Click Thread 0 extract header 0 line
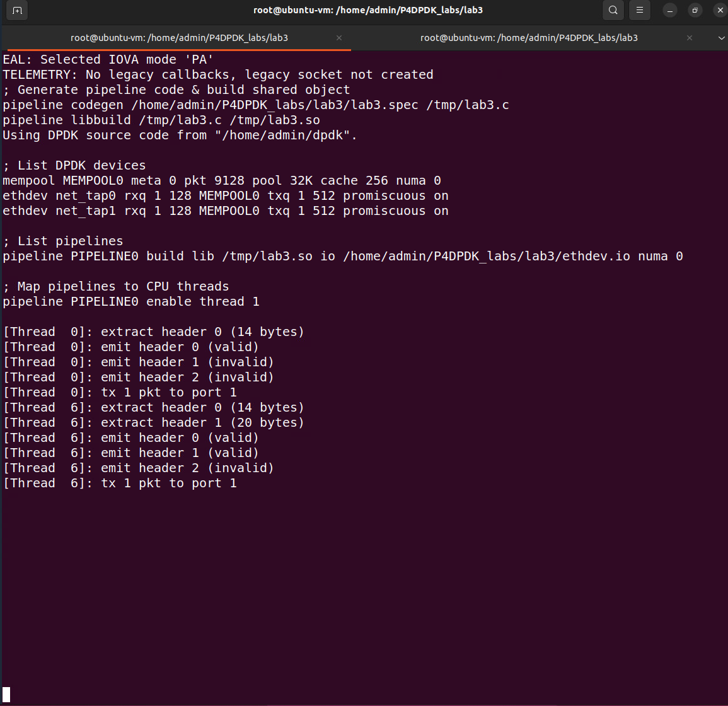Image resolution: width=728 pixels, height=706 pixels. tap(154, 332)
